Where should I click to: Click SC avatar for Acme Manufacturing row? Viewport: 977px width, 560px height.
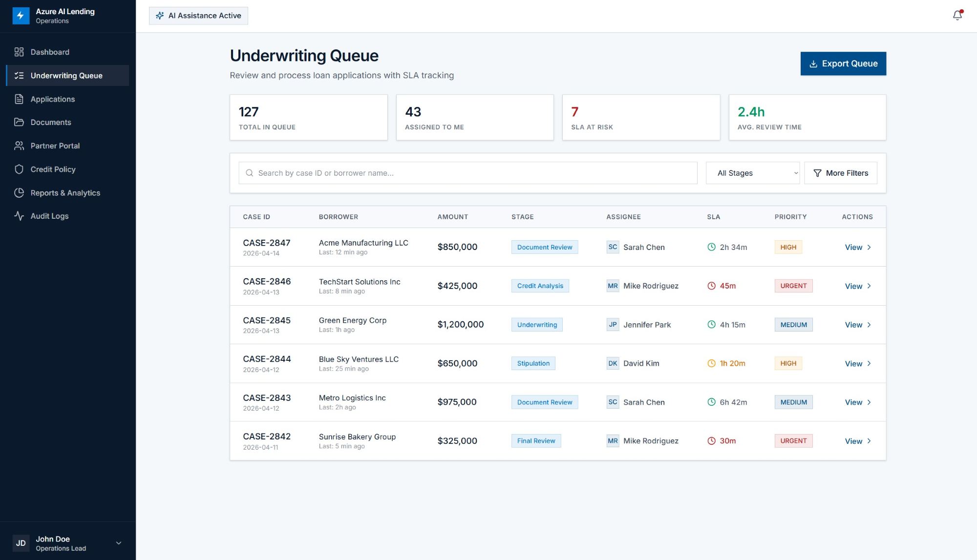pyautogui.click(x=613, y=247)
